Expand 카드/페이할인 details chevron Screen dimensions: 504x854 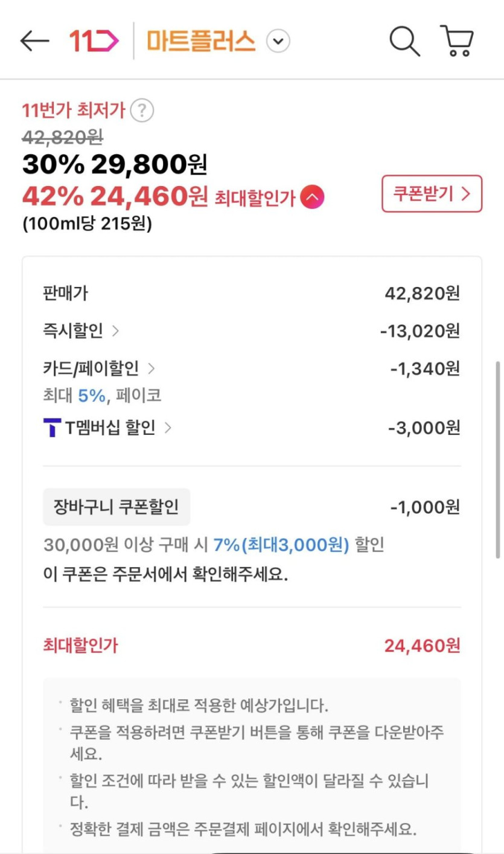[151, 368]
